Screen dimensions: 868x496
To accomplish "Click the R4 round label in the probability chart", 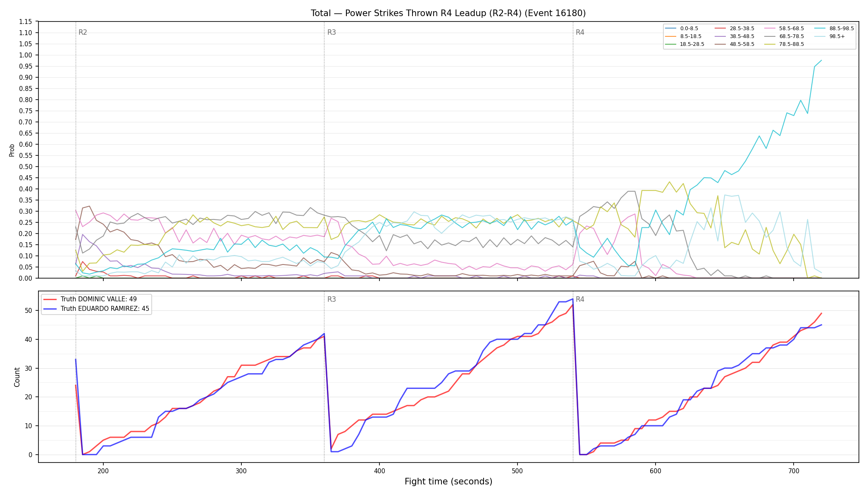I will pyautogui.click(x=580, y=32).
